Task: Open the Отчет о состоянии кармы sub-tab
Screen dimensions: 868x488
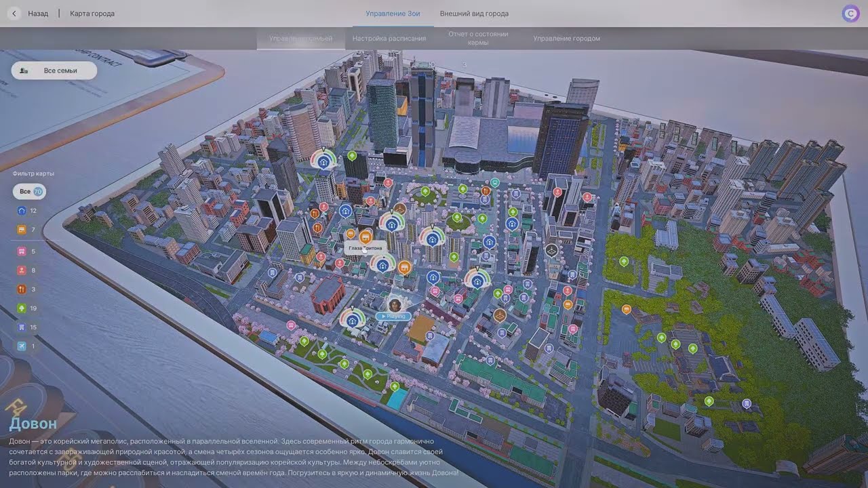Action: 478,38
